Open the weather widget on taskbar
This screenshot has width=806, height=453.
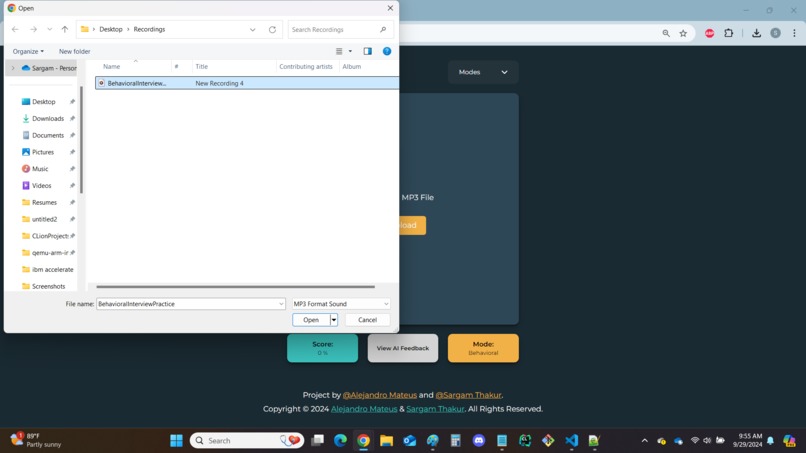click(36, 440)
